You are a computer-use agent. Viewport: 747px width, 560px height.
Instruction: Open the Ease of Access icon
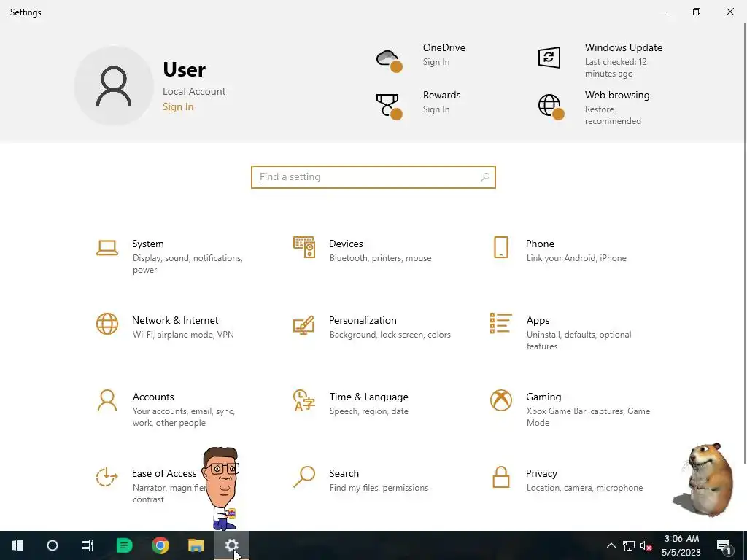[107, 477]
